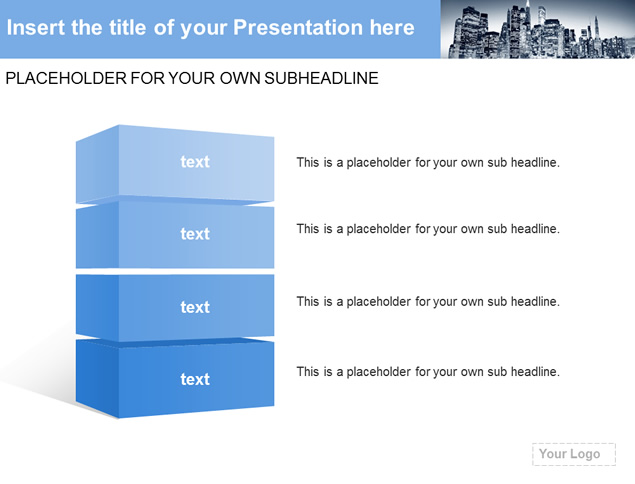Viewport: 635px width, 484px height.
Task: Select second sub headline placeholder sentence
Action: point(428,229)
